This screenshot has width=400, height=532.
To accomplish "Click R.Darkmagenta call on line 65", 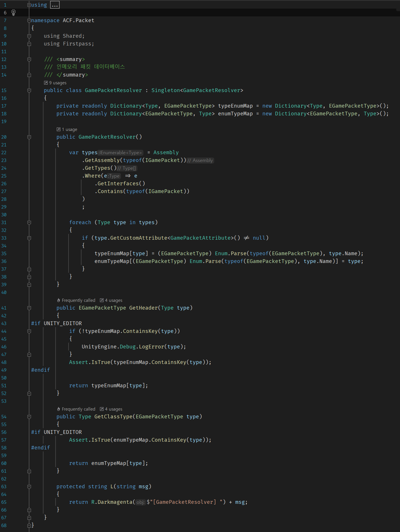I will [112, 502].
